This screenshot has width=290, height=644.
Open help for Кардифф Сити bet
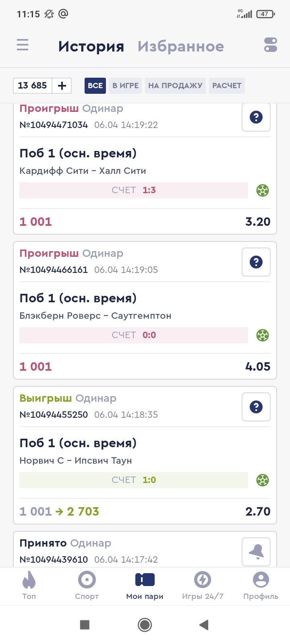click(x=256, y=117)
